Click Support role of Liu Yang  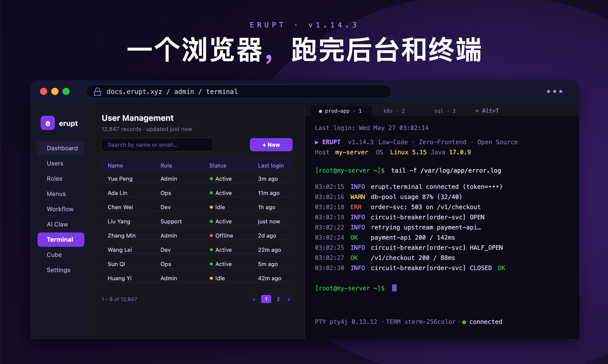pyautogui.click(x=171, y=221)
